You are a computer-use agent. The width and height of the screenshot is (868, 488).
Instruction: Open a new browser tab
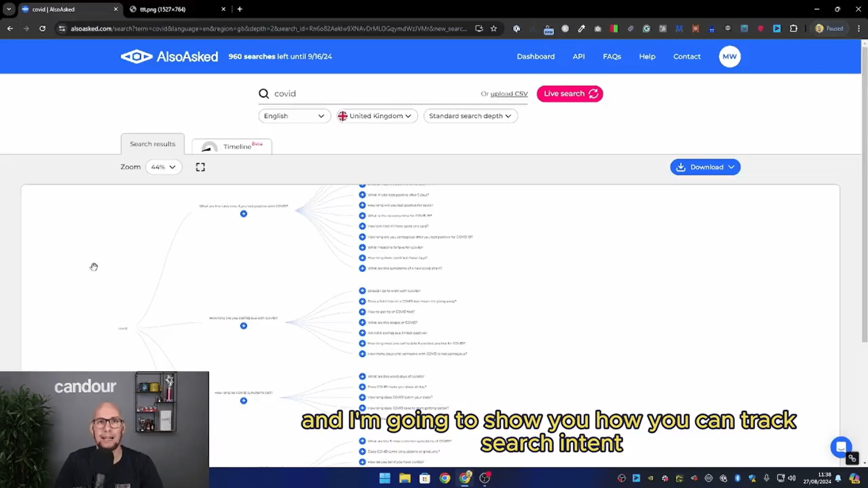(x=240, y=9)
